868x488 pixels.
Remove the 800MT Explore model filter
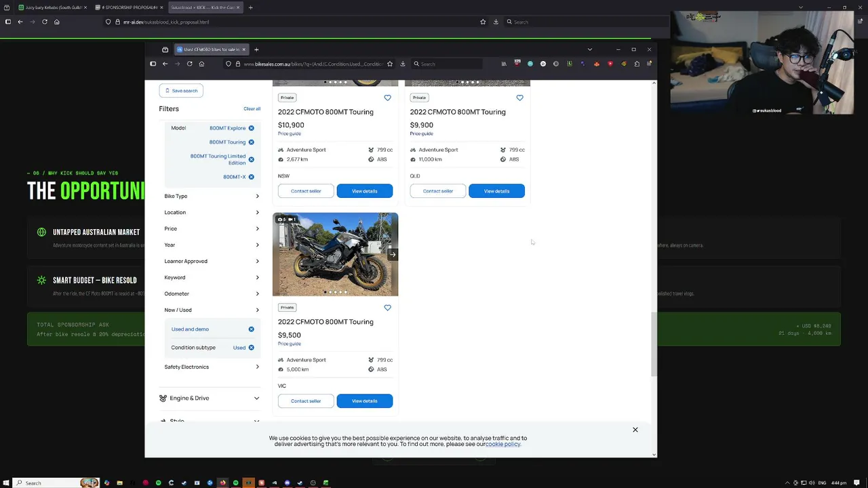coord(251,128)
